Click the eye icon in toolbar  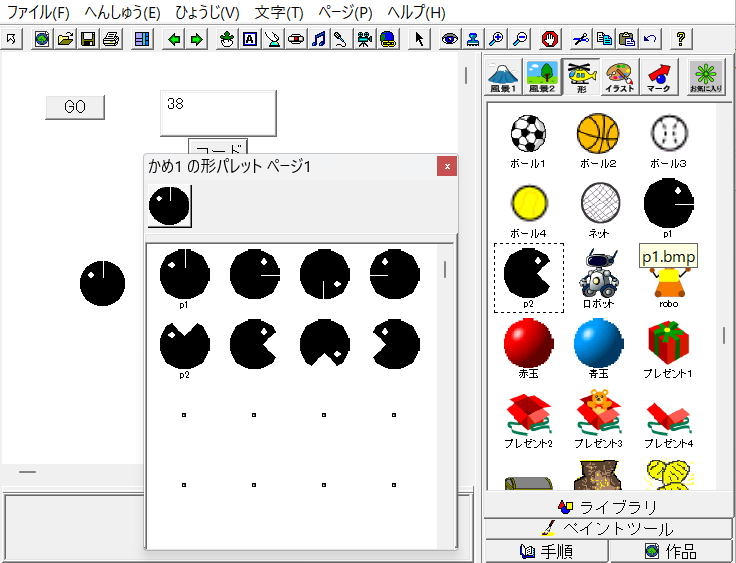coord(450,39)
